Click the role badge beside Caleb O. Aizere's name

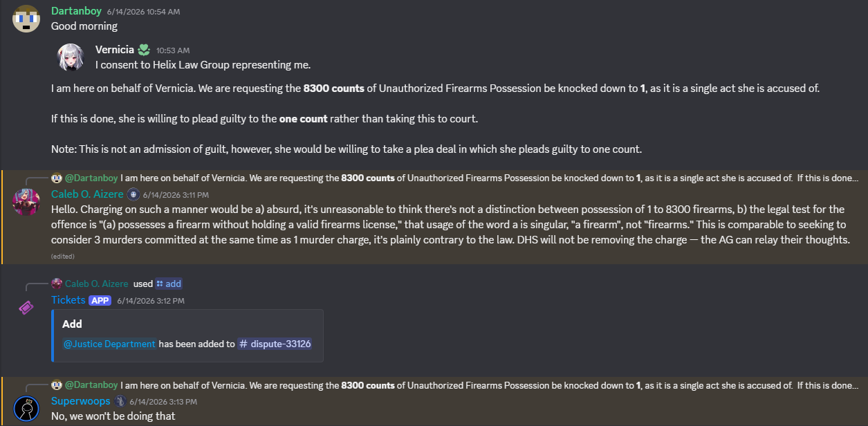[133, 194]
